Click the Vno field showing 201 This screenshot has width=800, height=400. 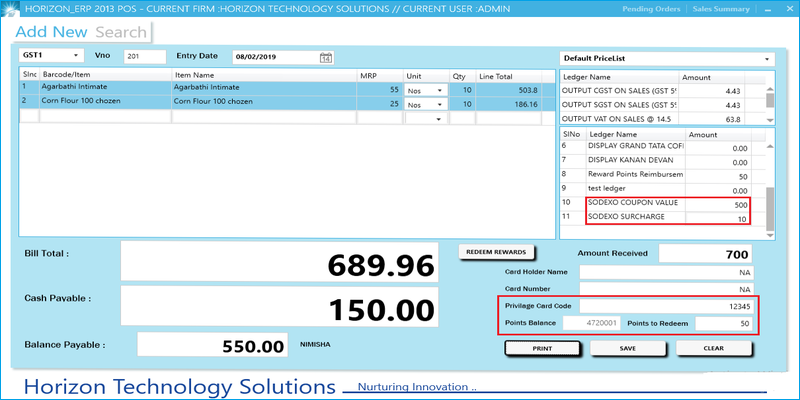[145, 57]
